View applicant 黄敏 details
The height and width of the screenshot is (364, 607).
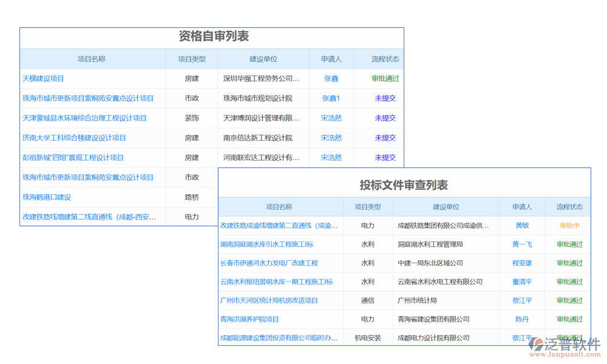(521, 226)
